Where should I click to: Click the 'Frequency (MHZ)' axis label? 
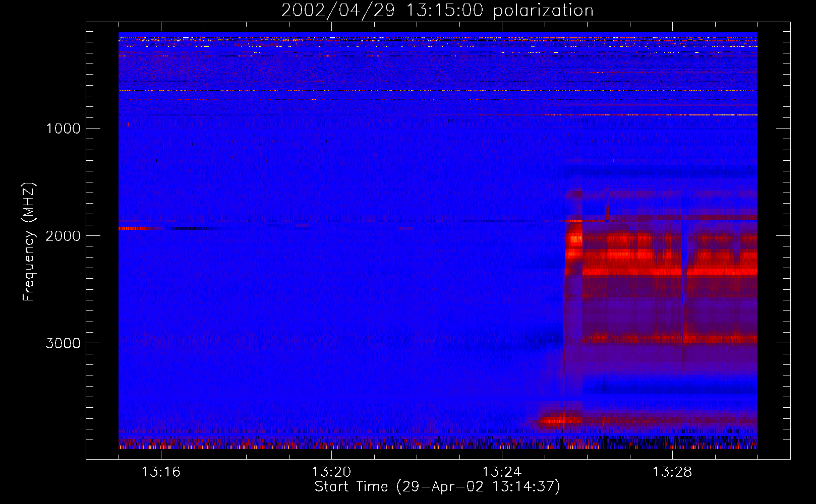(x=29, y=242)
